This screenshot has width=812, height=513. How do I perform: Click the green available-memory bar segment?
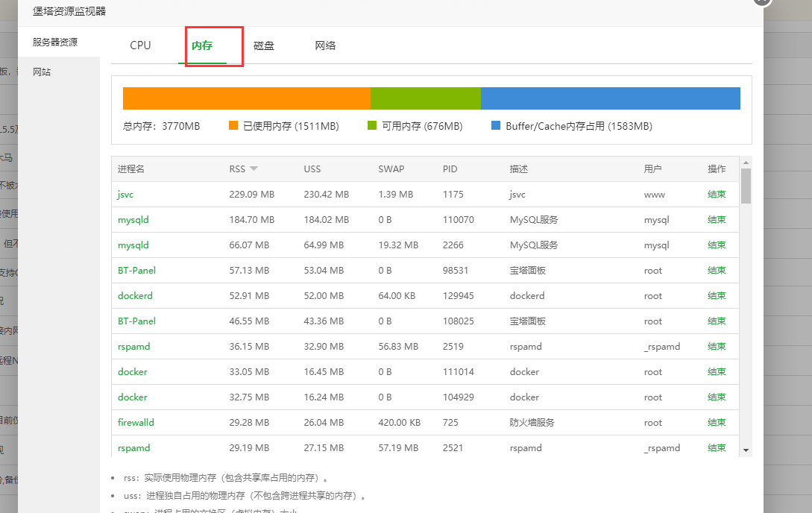point(426,98)
